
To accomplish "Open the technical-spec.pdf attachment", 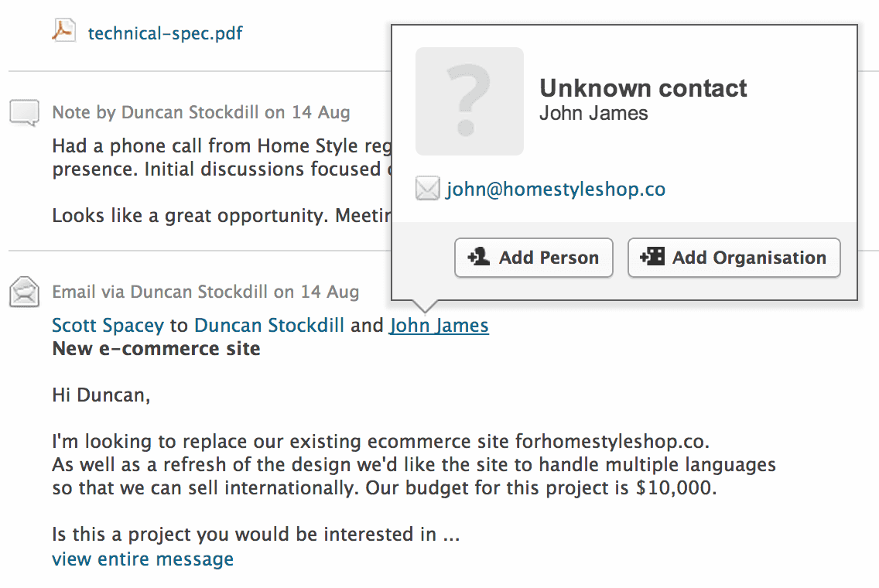I will 165,33.
